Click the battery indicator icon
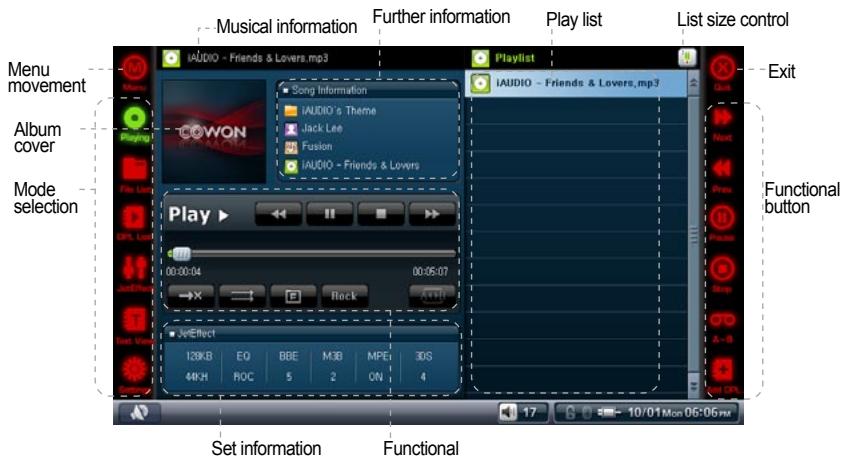The height and width of the screenshot is (459, 843). point(609,413)
